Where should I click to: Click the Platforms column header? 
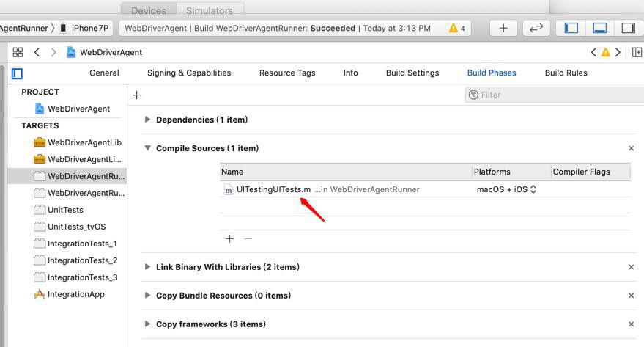click(511, 172)
